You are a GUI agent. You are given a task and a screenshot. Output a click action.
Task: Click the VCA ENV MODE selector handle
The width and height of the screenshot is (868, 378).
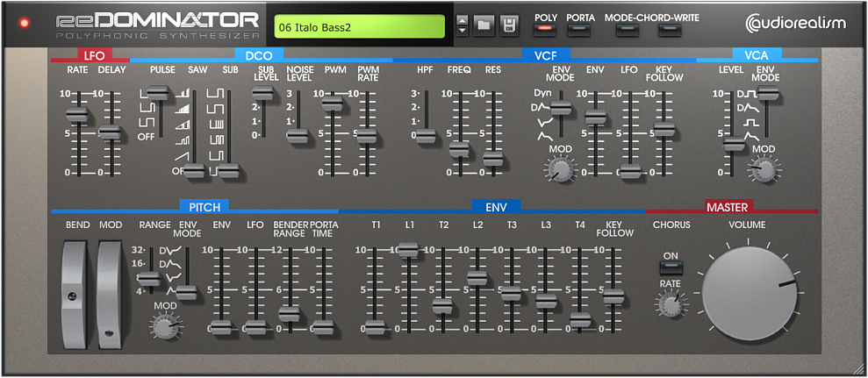pos(768,94)
